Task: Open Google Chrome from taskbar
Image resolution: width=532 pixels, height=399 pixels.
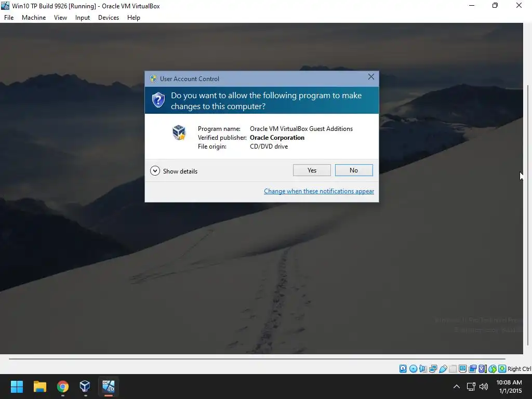Action: click(x=63, y=387)
